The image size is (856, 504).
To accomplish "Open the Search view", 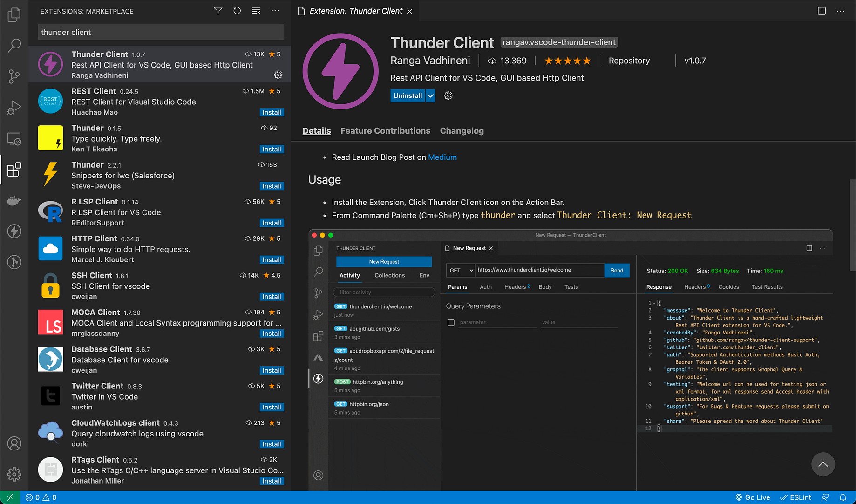I will tap(14, 45).
